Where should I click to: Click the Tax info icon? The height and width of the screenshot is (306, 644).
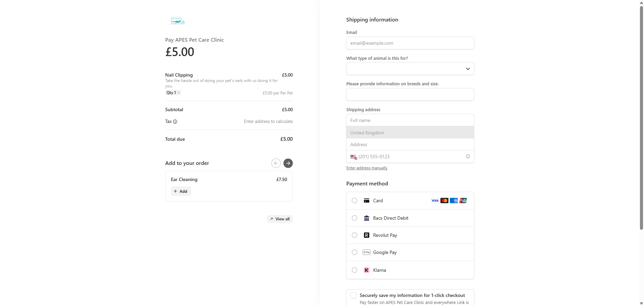175,122
